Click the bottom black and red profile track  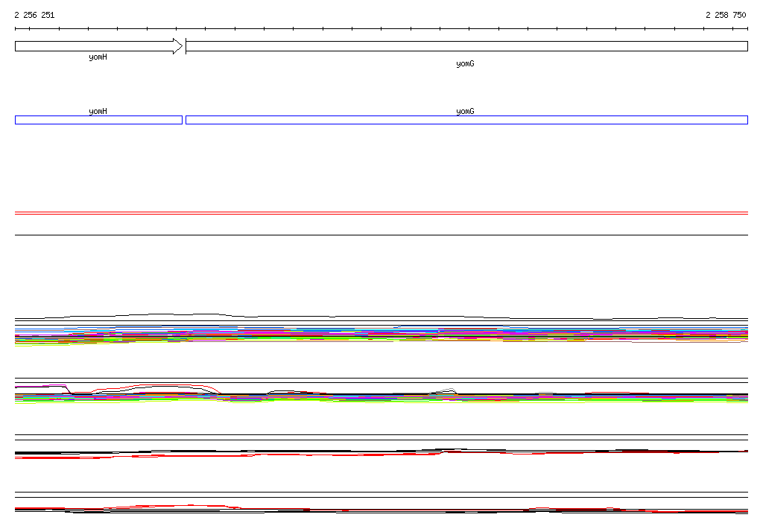381,510
